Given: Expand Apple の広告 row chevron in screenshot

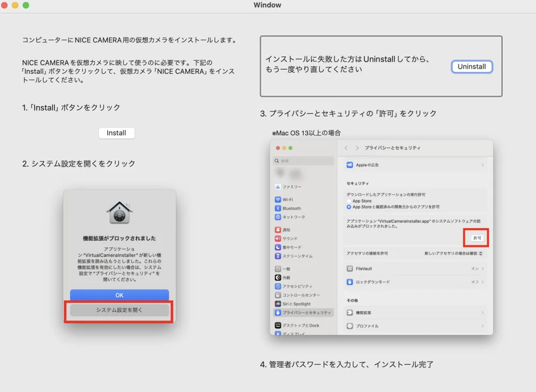Looking at the screenshot, I should click(483, 165).
